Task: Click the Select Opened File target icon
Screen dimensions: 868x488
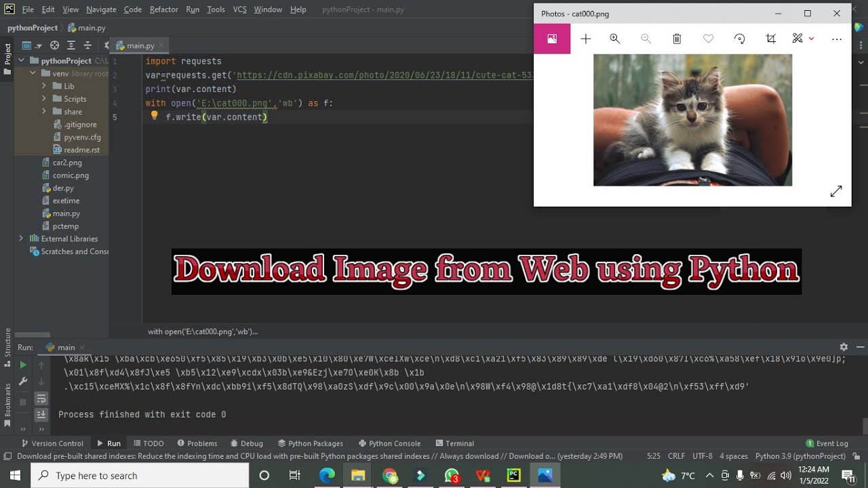Action: (x=55, y=45)
